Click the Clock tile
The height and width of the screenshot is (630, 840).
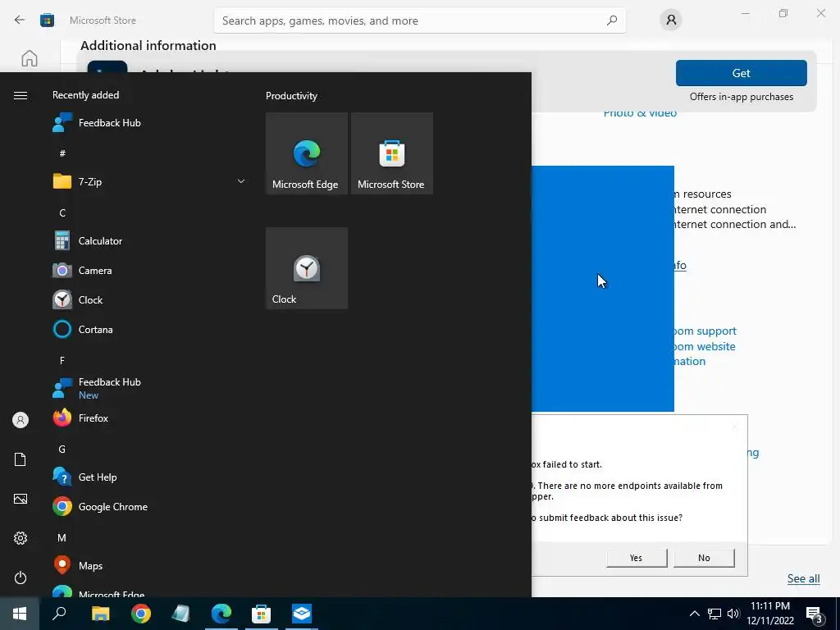[x=307, y=268]
